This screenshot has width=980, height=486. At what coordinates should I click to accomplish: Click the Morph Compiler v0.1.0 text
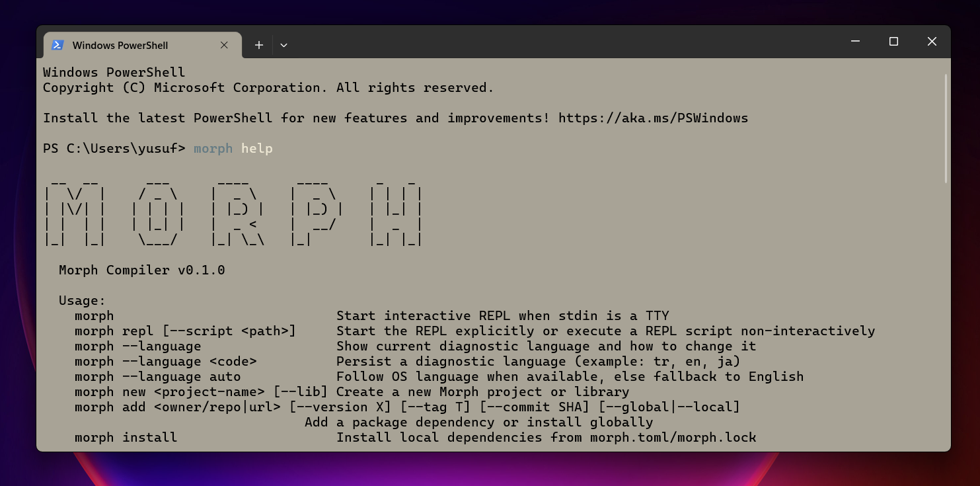pyautogui.click(x=141, y=270)
